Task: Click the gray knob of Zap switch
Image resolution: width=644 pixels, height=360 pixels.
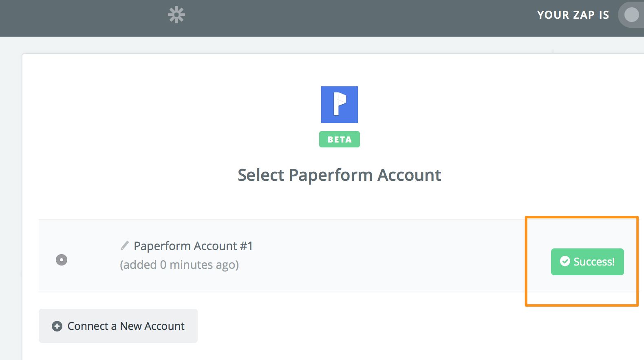Action: (x=632, y=15)
